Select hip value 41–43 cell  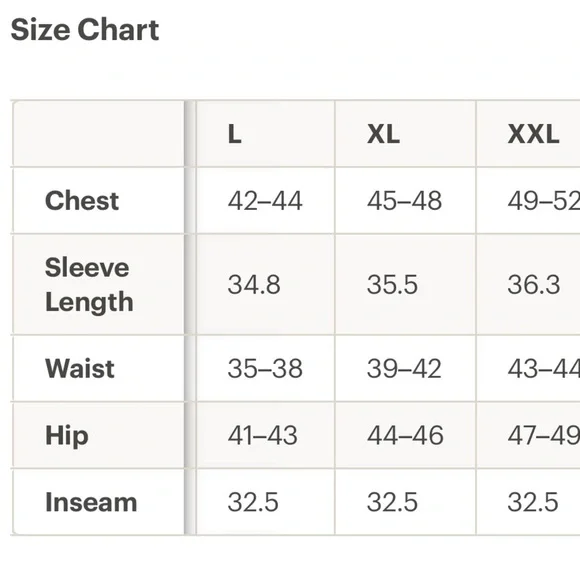click(x=265, y=435)
